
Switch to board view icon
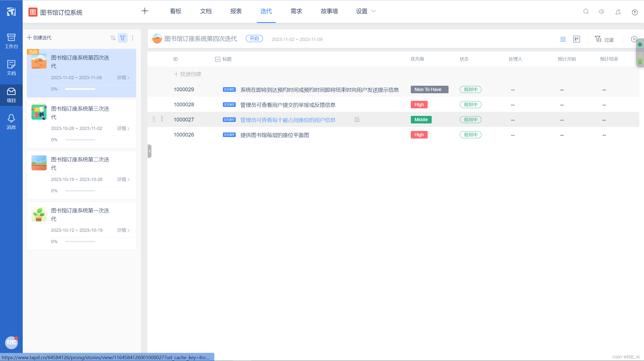click(x=576, y=39)
